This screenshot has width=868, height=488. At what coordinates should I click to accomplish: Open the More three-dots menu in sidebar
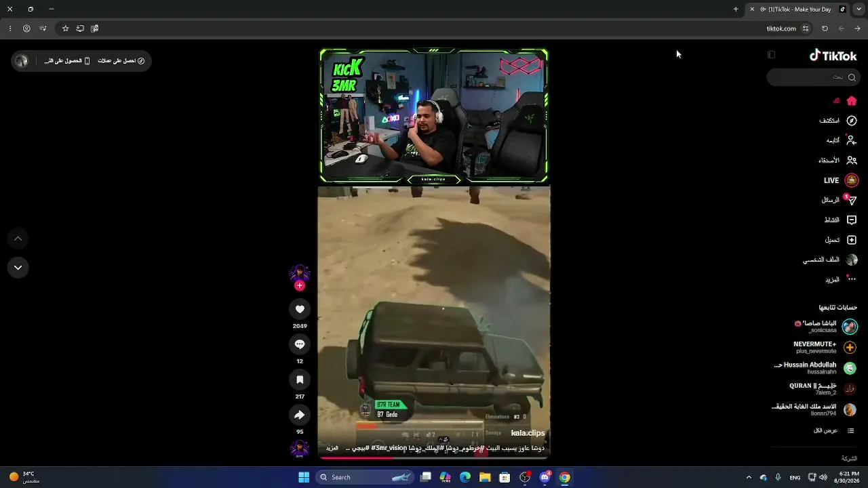(x=852, y=279)
